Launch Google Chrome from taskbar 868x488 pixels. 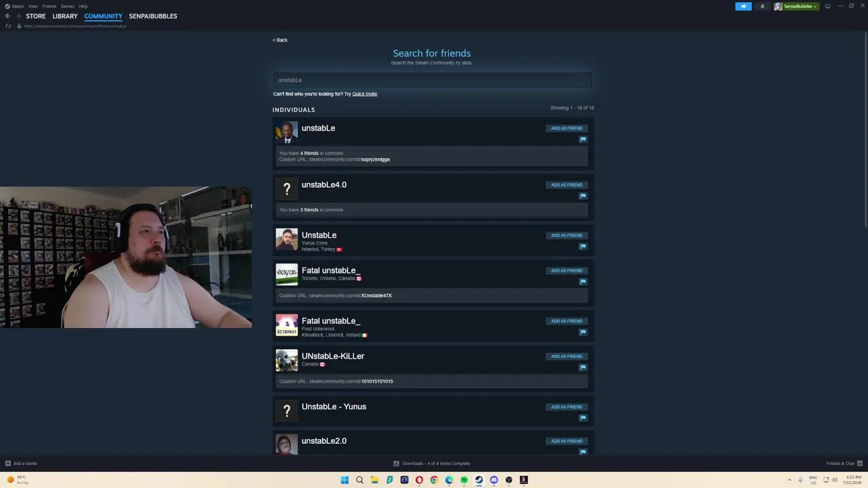point(434,480)
